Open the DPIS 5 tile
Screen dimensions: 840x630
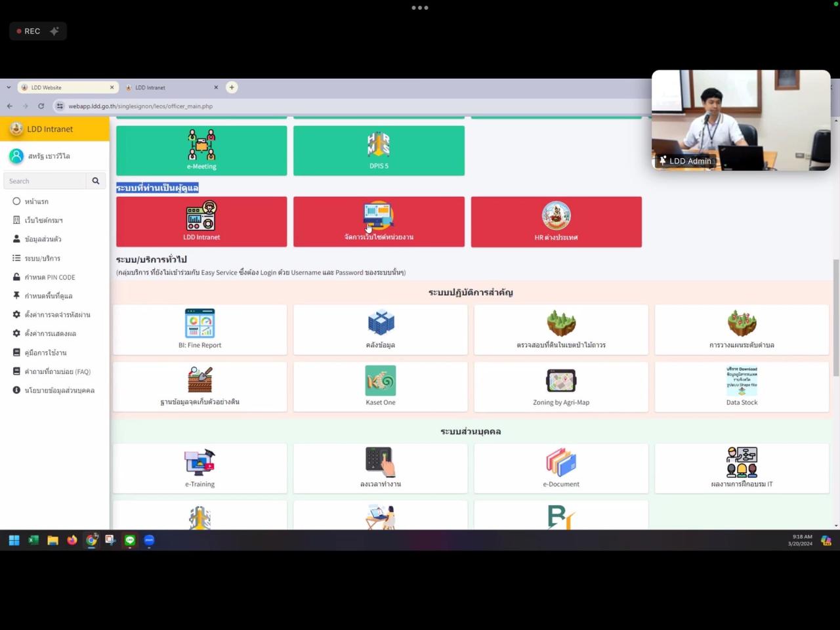(379, 150)
